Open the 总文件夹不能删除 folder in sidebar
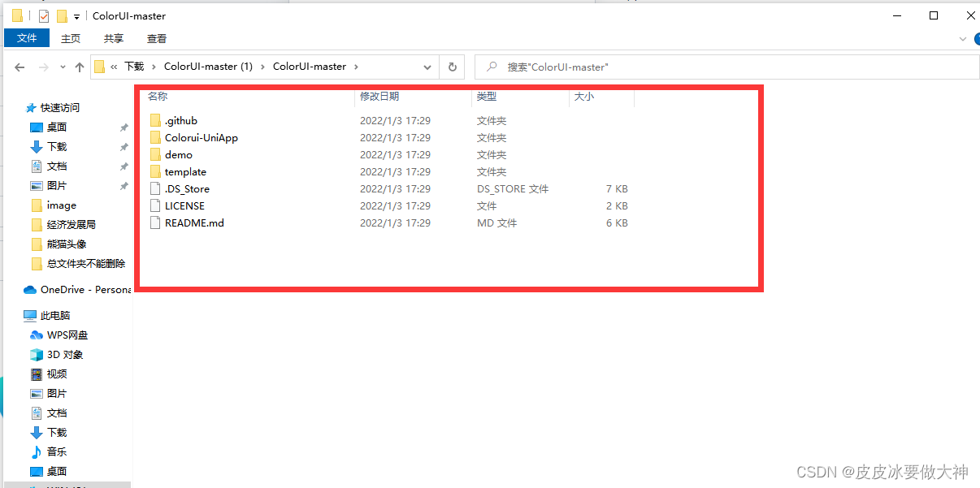This screenshot has height=488, width=980. click(86, 264)
